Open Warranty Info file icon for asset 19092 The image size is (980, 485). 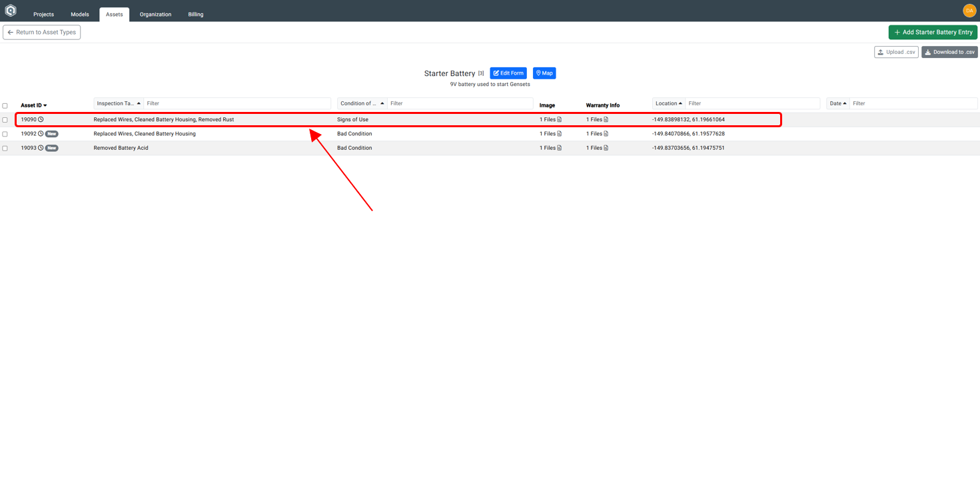click(606, 134)
